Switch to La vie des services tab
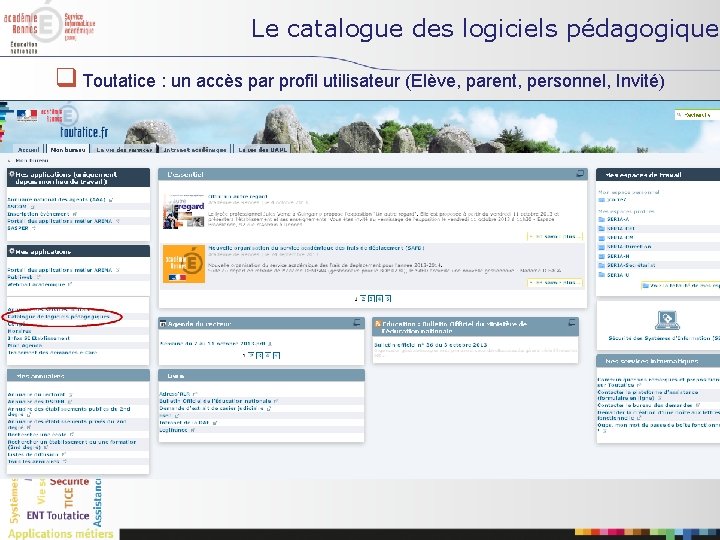Screen dimensions: 720x540 point(124,149)
